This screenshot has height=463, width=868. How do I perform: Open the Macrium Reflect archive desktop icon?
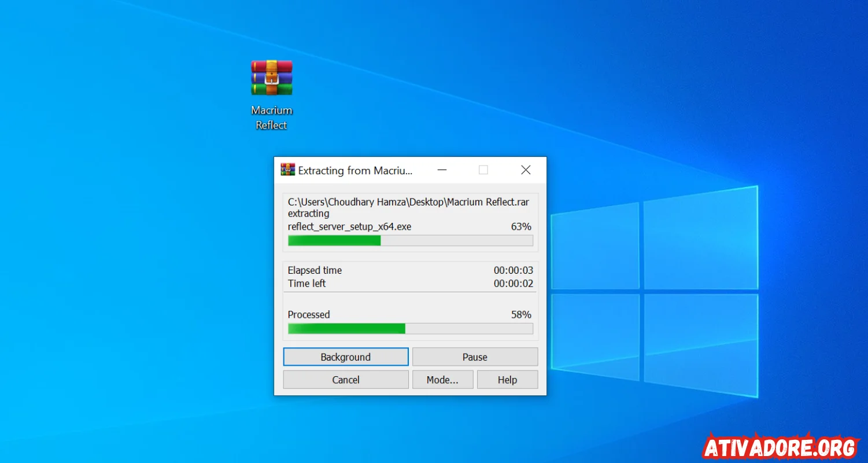(x=271, y=78)
